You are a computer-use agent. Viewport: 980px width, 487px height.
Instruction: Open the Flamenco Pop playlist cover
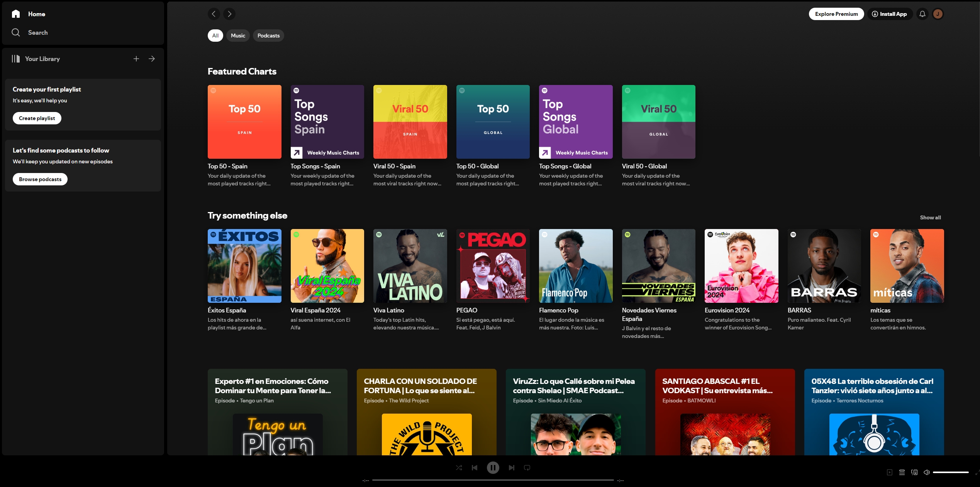click(x=576, y=266)
